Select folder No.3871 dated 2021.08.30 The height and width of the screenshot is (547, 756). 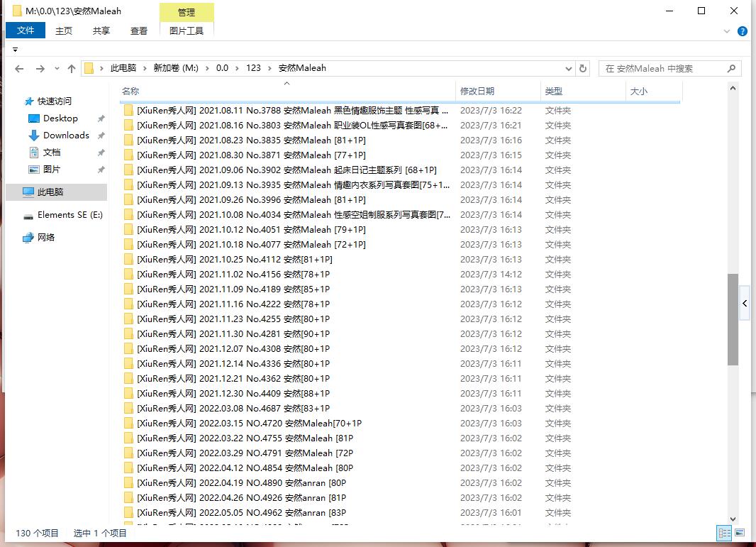coord(400,155)
